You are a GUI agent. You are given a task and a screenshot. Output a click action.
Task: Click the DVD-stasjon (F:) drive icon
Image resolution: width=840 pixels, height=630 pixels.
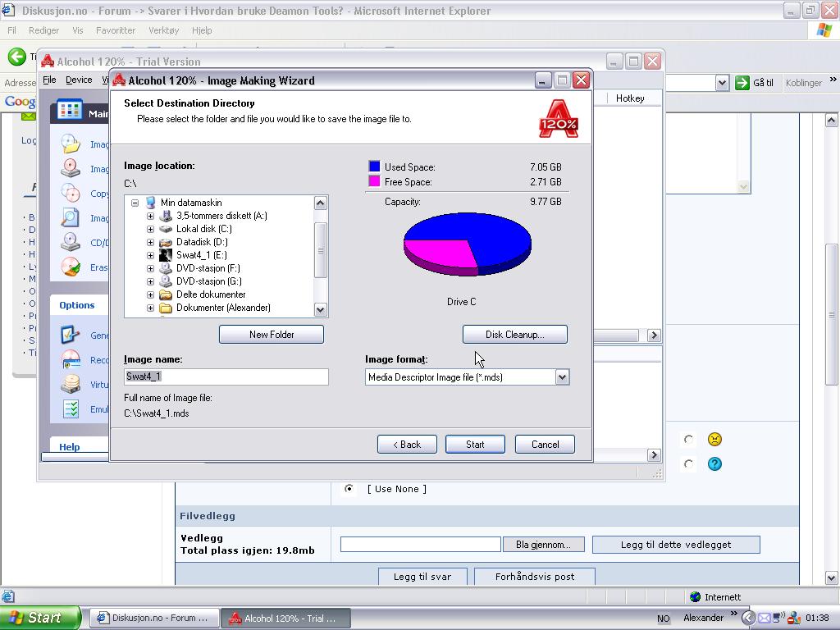point(166,268)
